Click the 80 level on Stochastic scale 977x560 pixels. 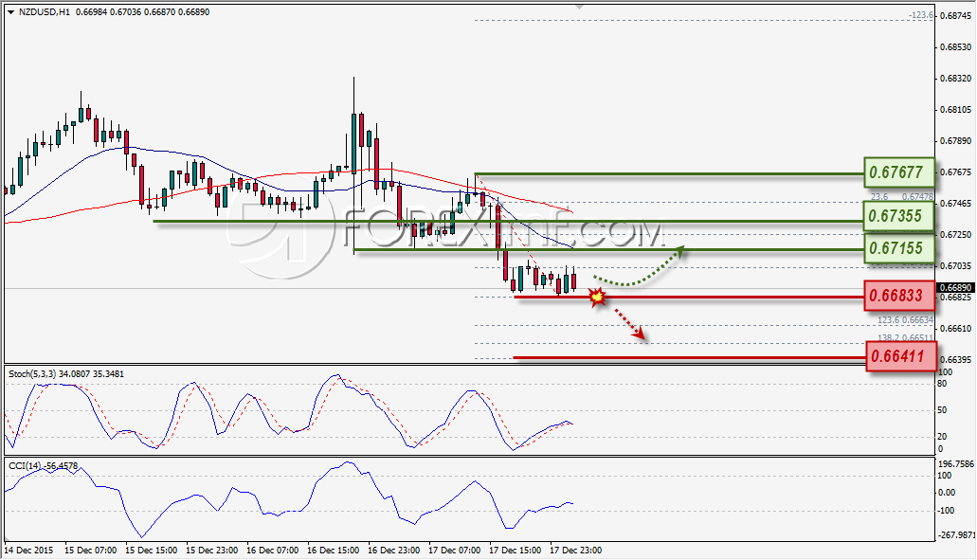[x=942, y=384]
